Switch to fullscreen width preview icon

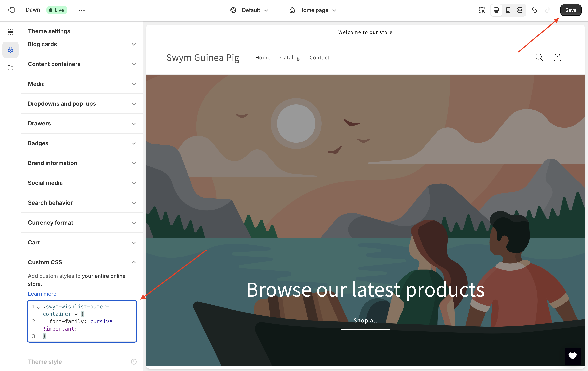[520, 10]
